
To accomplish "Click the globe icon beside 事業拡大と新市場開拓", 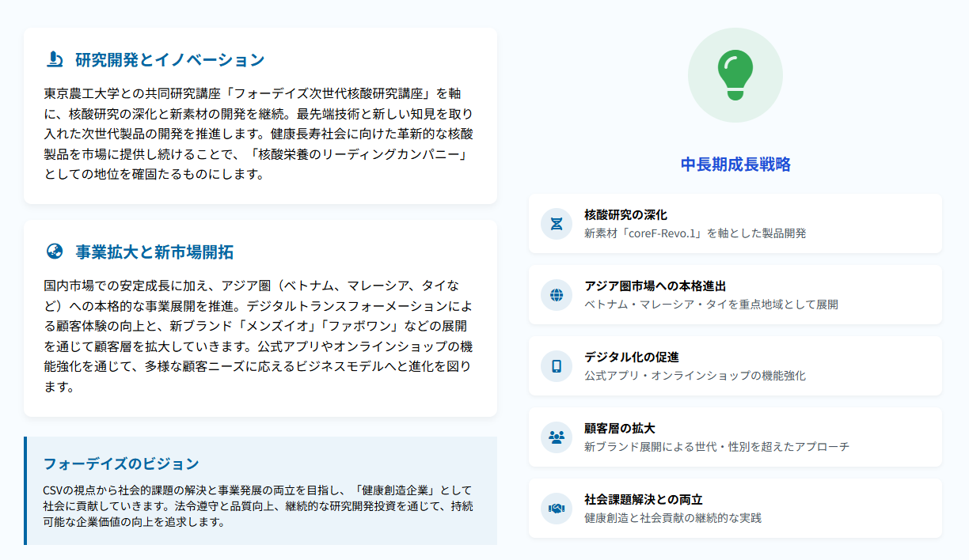I will point(55,252).
